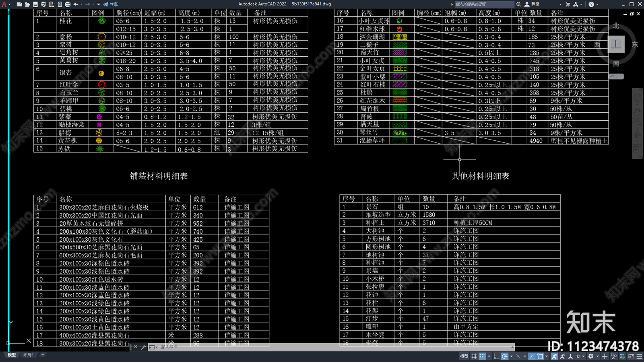This screenshot has width=644, height=362.
Task: Toggle 2D object snap in status bar
Action: pyautogui.click(x=540, y=356)
